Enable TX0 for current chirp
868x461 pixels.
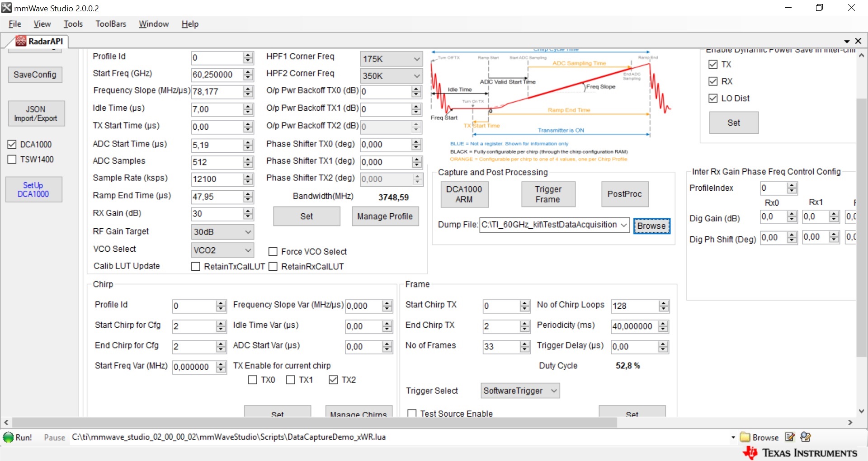point(253,380)
